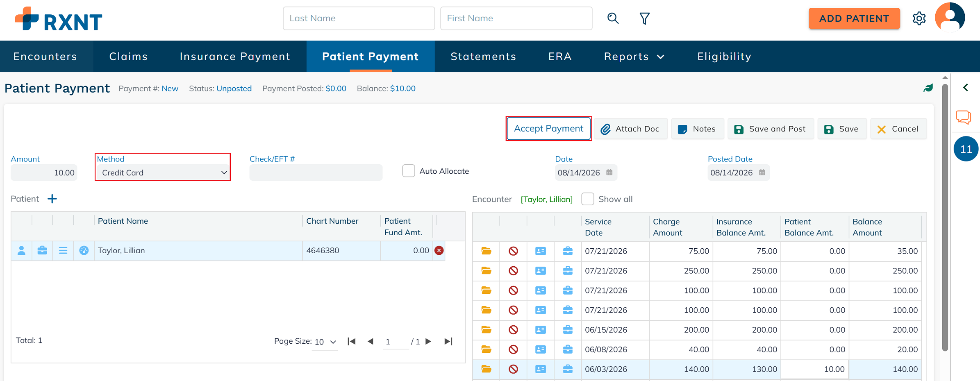Click the Attach Doc button

pyautogui.click(x=630, y=129)
